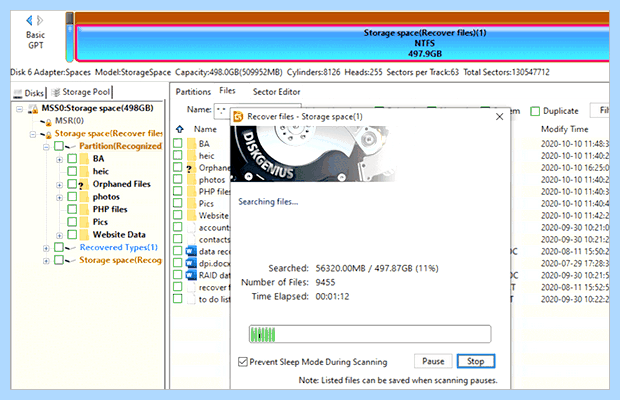Image resolution: width=620 pixels, height=400 pixels.
Task: Click the Disks tab icon
Action: tap(18, 93)
